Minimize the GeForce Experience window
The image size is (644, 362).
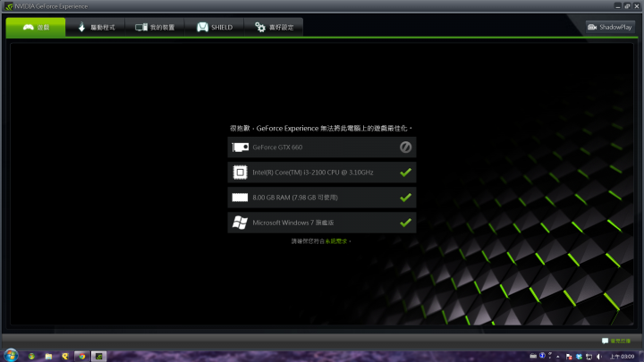(x=618, y=6)
